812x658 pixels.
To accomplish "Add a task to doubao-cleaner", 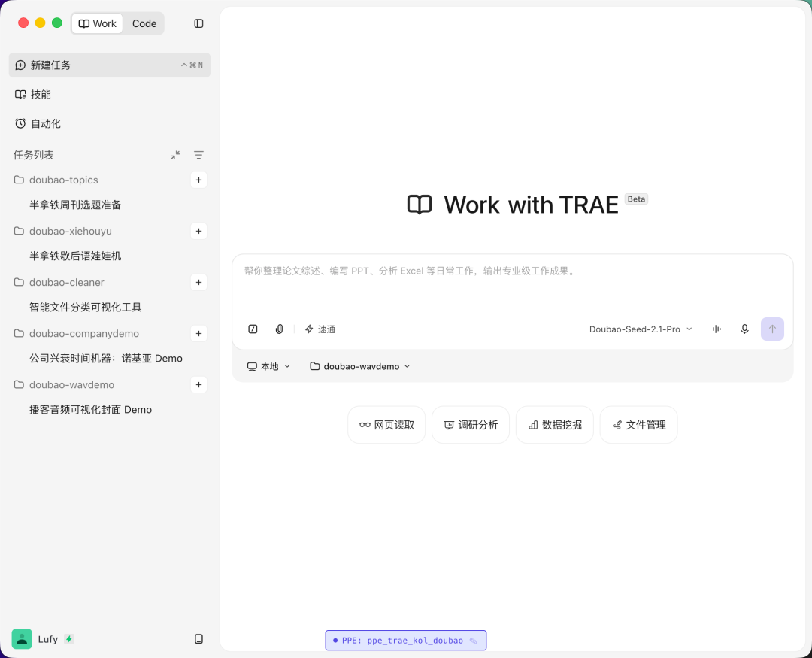I will click(198, 282).
